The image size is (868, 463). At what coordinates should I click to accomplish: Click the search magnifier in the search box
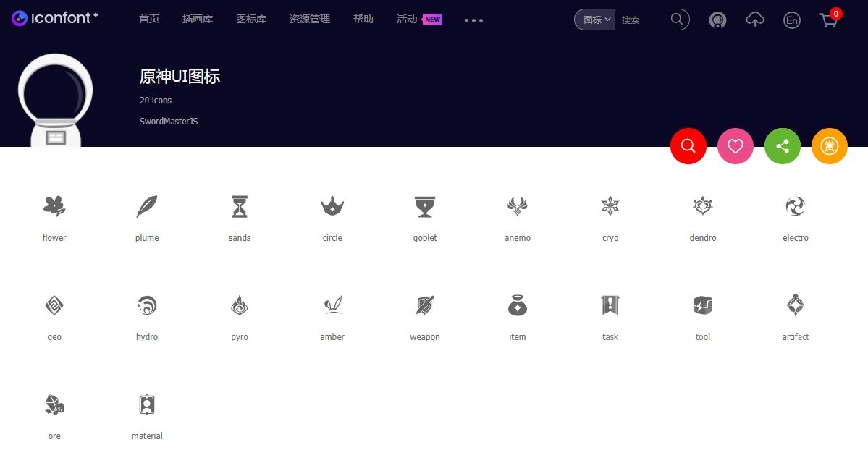[x=676, y=20]
